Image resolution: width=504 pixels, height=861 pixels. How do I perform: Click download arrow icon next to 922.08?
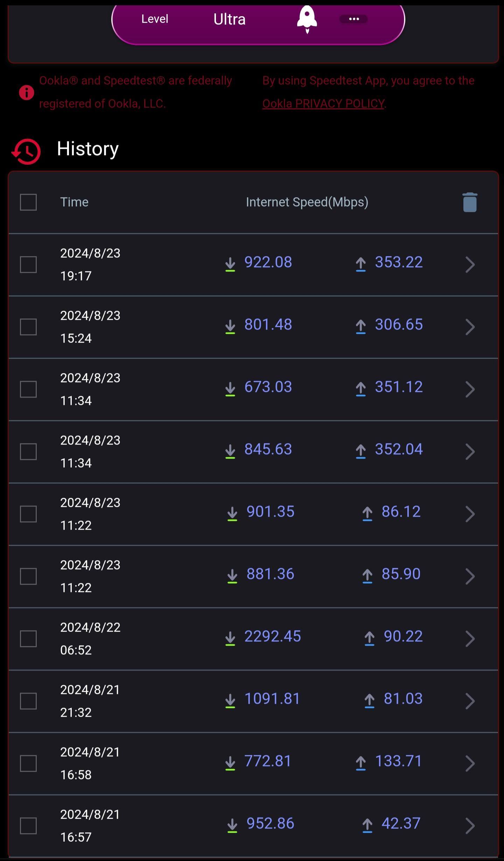point(230,264)
